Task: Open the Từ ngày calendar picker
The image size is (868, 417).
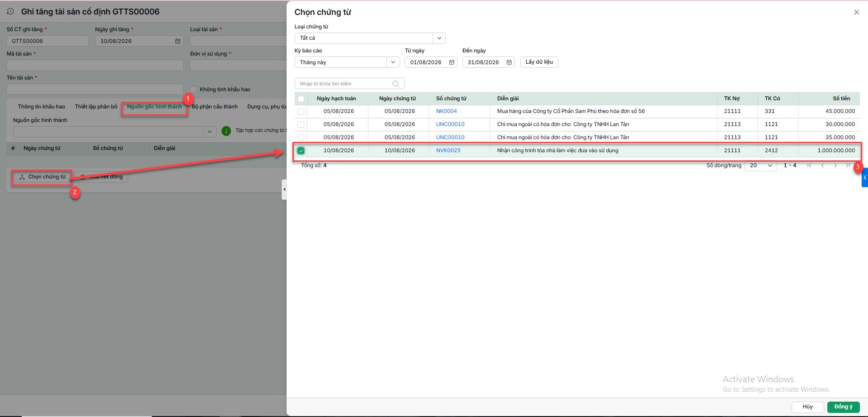Action: 452,62
